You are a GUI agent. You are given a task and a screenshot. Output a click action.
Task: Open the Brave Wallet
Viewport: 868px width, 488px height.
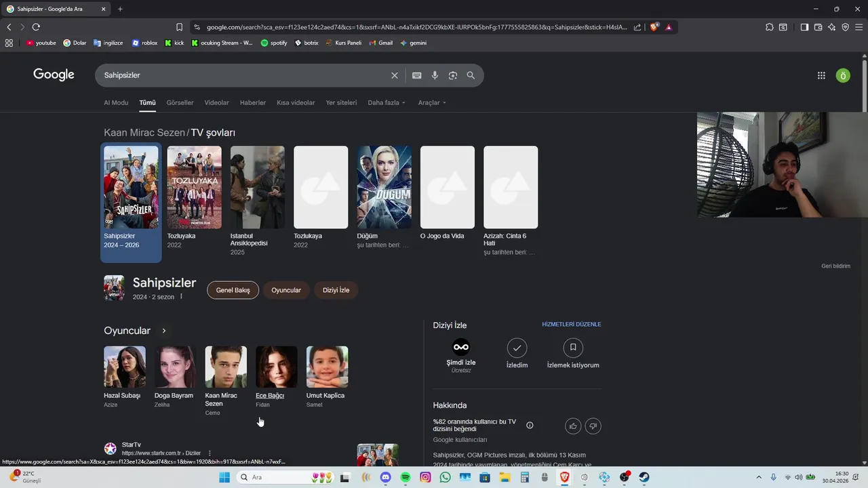click(x=818, y=27)
